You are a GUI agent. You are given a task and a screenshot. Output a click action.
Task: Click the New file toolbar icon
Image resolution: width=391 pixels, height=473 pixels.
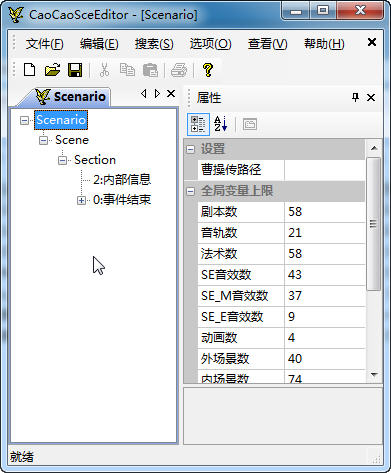[29, 70]
